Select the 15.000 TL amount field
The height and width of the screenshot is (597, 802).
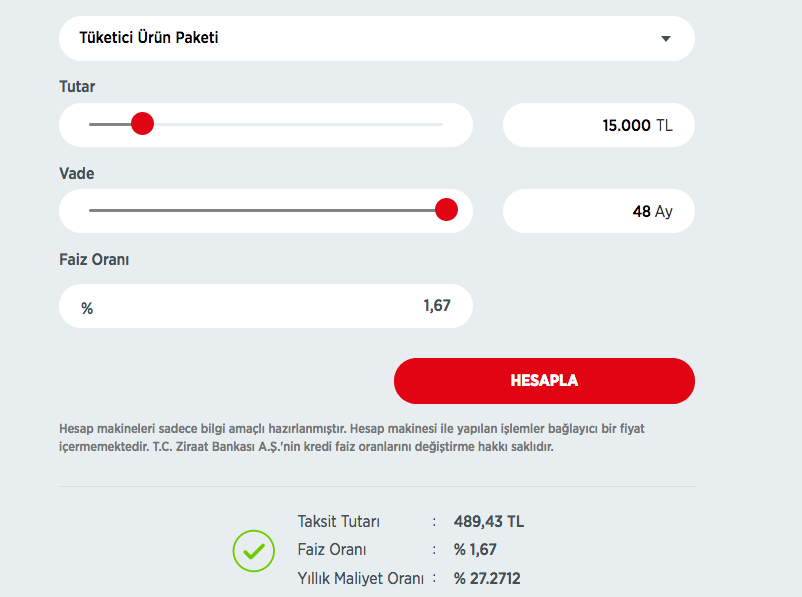coord(598,124)
